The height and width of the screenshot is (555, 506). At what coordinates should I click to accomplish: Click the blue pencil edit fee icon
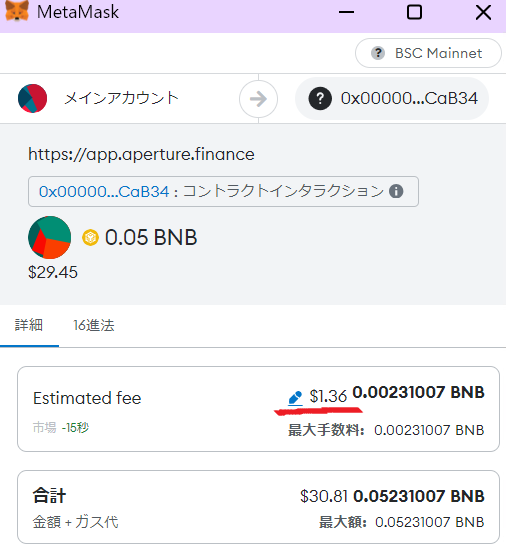coord(295,398)
